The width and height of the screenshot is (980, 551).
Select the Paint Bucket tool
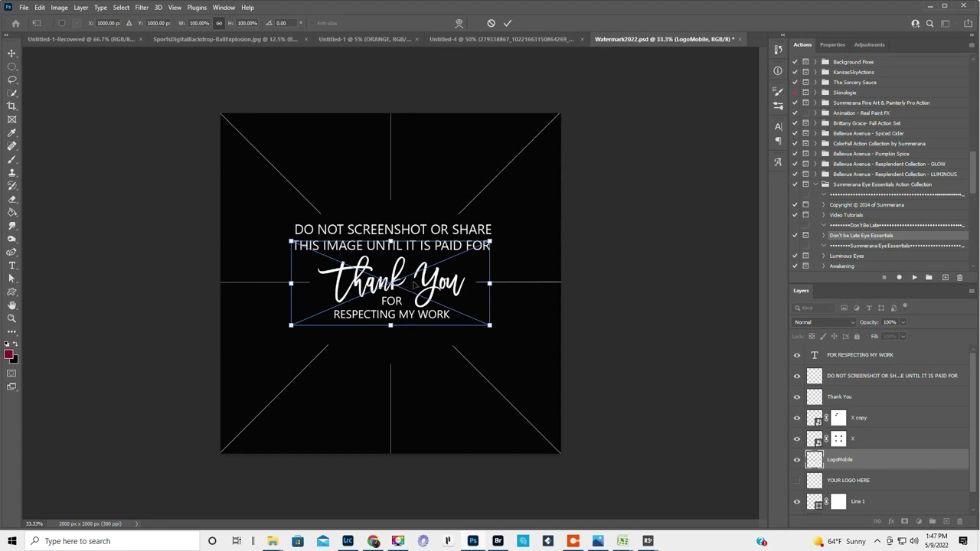[x=11, y=212]
